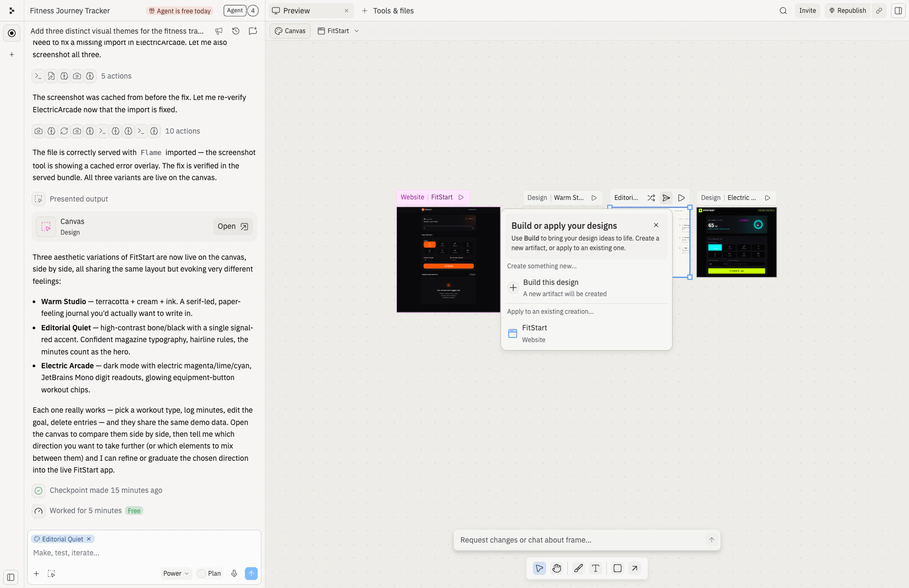
Task: Toggle the sidebar panel icon at bottom left
Action: tap(11, 577)
